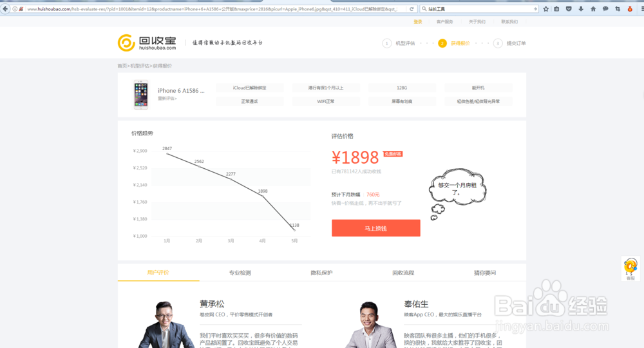Switch to the 猜你要问 tab
This screenshot has width=644, height=348.
485,273
